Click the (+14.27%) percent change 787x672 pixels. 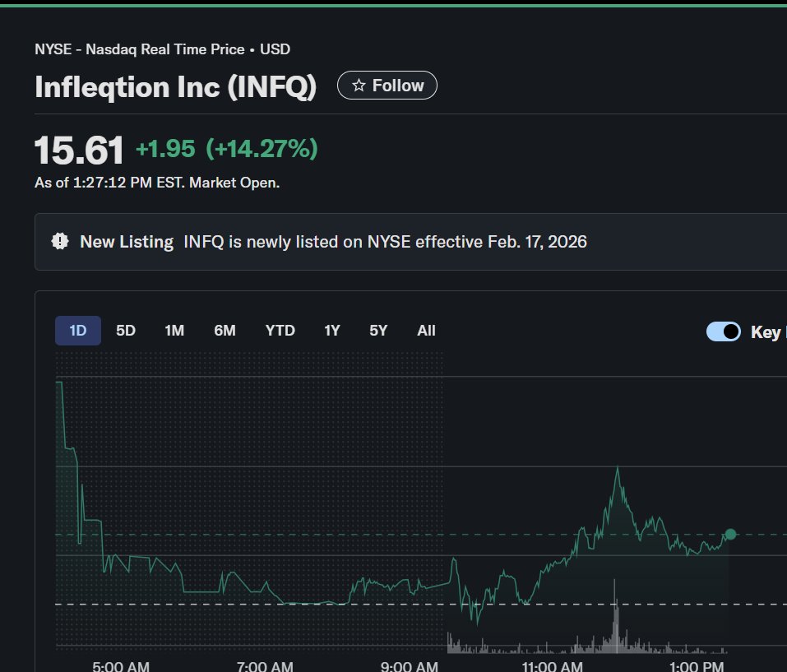coord(262,149)
